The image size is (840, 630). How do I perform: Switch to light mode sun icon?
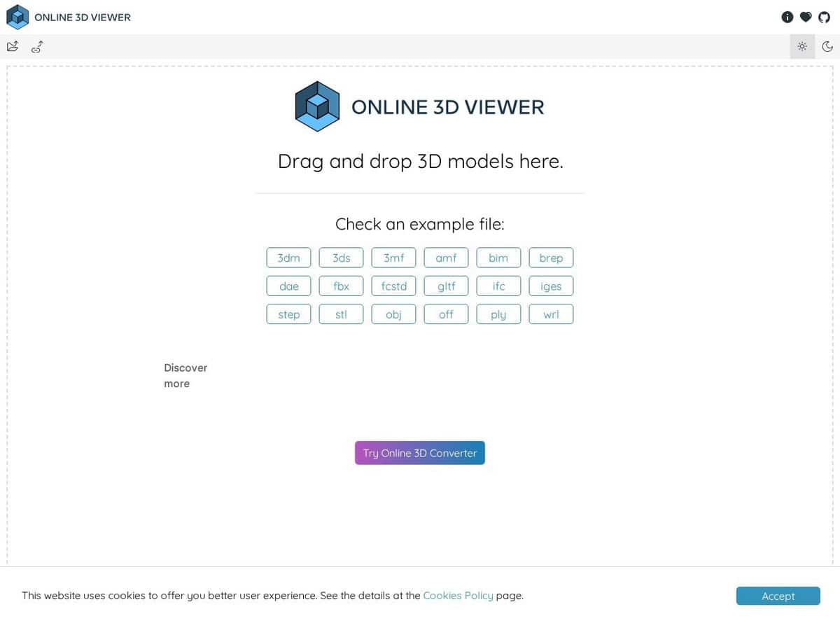(x=802, y=47)
